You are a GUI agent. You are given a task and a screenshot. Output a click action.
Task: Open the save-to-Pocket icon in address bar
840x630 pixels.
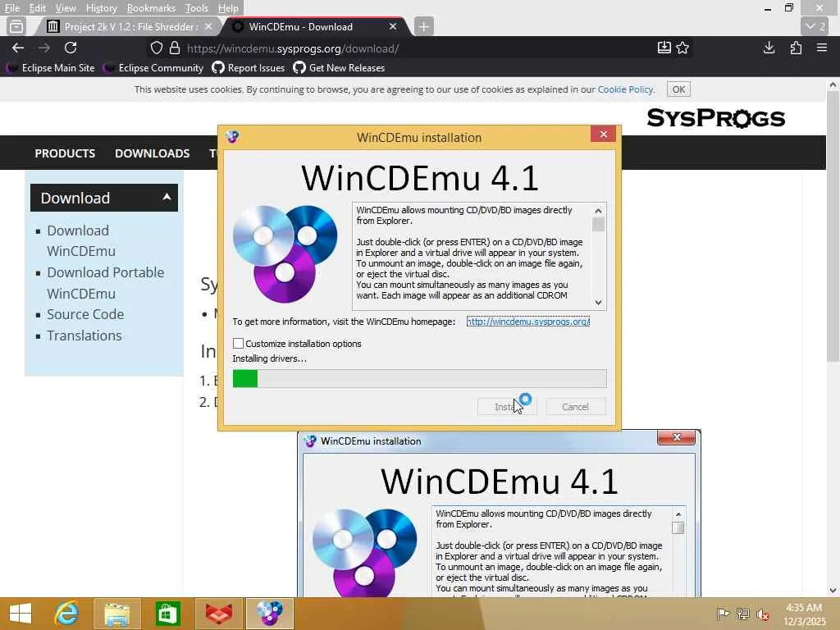664,48
